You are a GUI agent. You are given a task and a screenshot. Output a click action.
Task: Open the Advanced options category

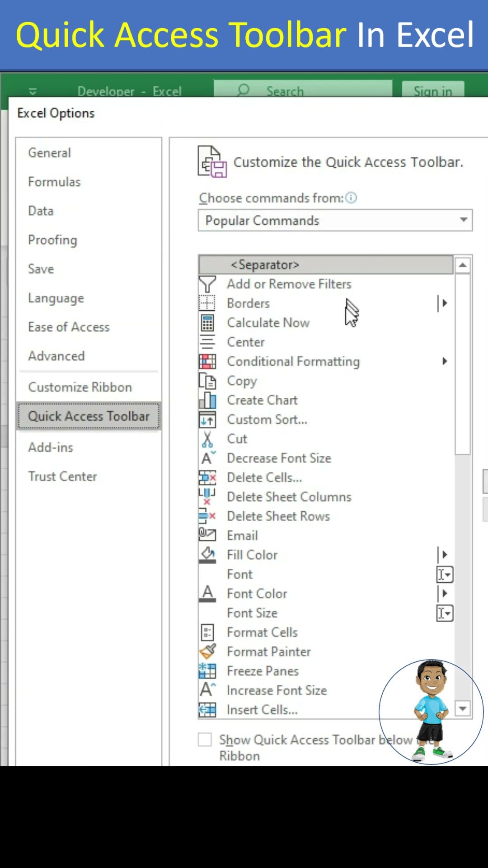click(56, 356)
